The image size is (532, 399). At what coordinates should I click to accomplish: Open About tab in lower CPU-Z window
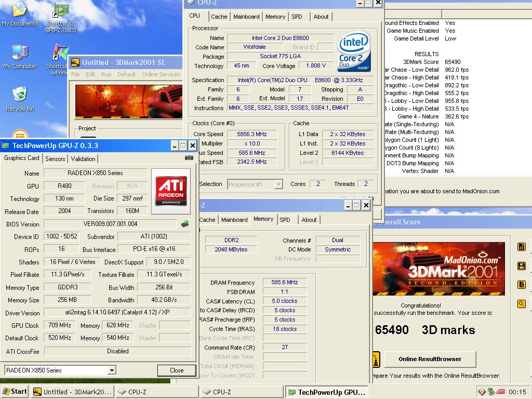[309, 220]
